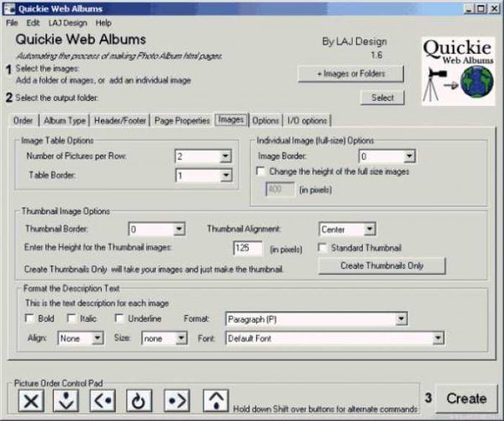Click 'Hold down Shift over buttons' hint text

coord(325,409)
